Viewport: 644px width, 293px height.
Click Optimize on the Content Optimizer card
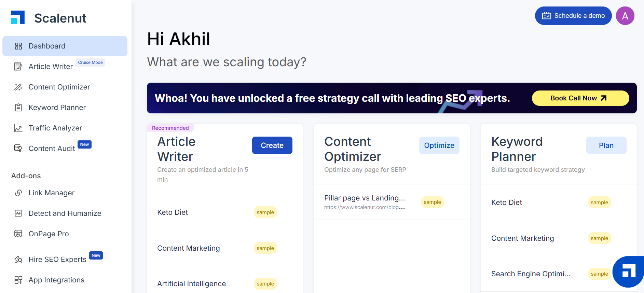439,145
